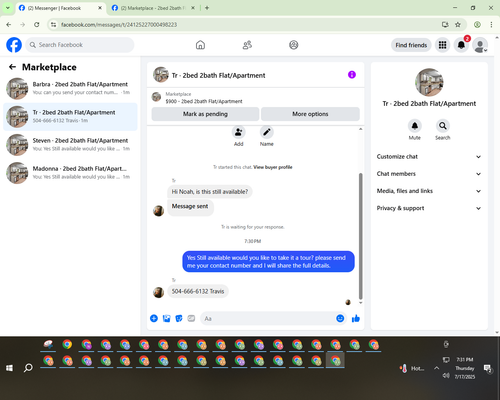Image resolution: width=500 pixels, height=400 pixels.
Task: Open the account profile avatar menu
Action: 480,45
